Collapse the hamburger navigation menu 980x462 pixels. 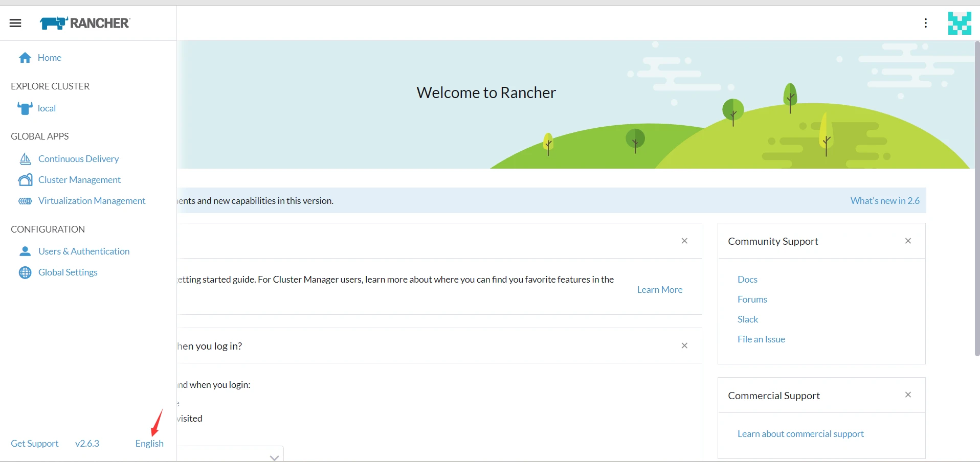click(15, 23)
